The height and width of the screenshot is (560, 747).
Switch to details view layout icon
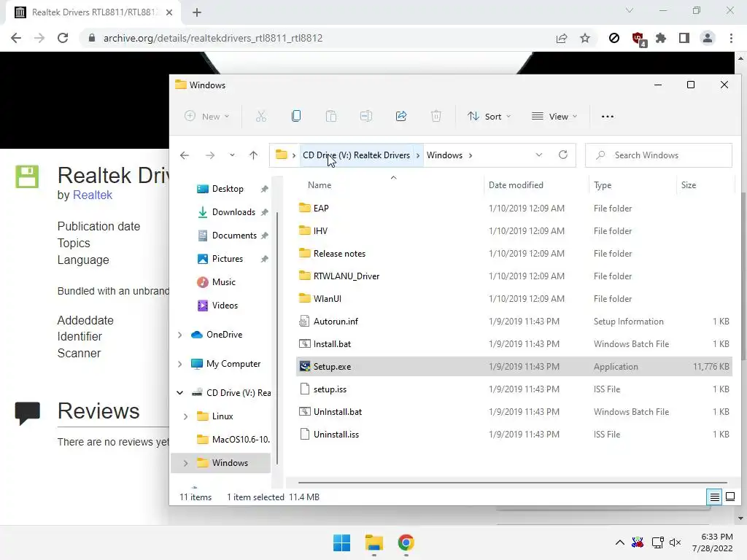714,497
